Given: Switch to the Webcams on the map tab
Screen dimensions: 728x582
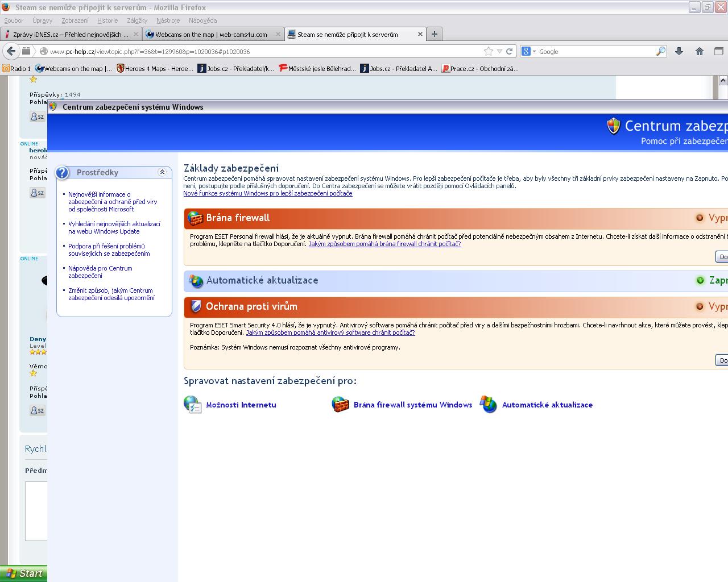Looking at the screenshot, I should (213, 34).
